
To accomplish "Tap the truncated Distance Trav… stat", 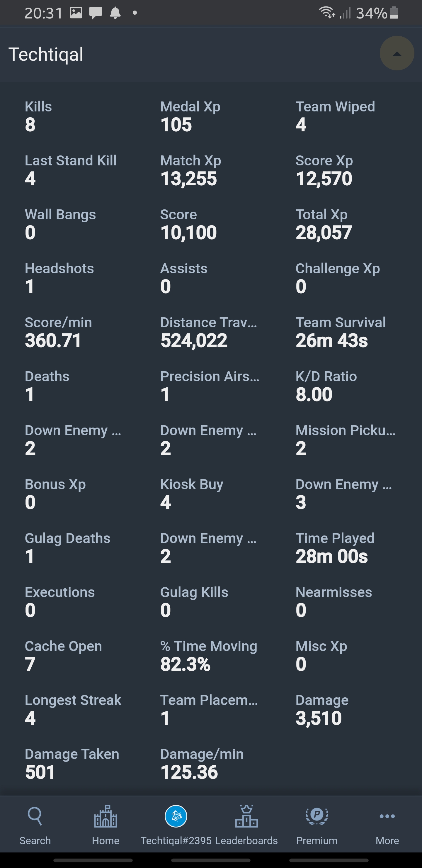I will [x=209, y=332].
